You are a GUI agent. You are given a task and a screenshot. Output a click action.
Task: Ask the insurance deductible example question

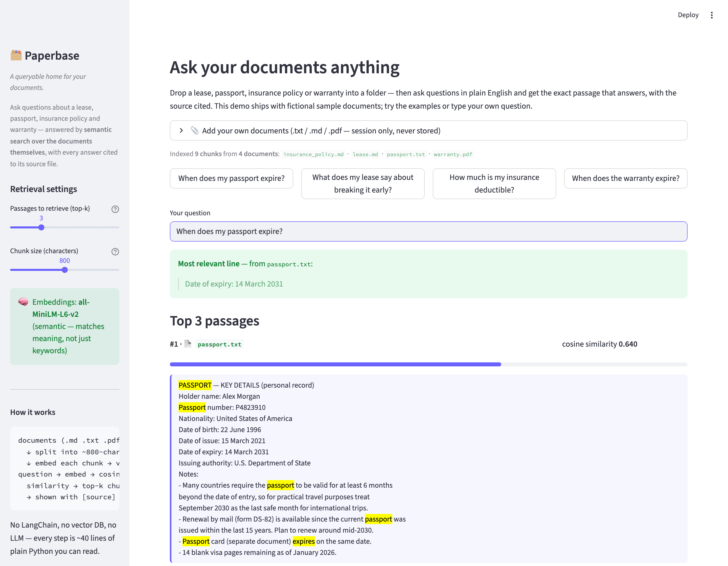click(494, 183)
